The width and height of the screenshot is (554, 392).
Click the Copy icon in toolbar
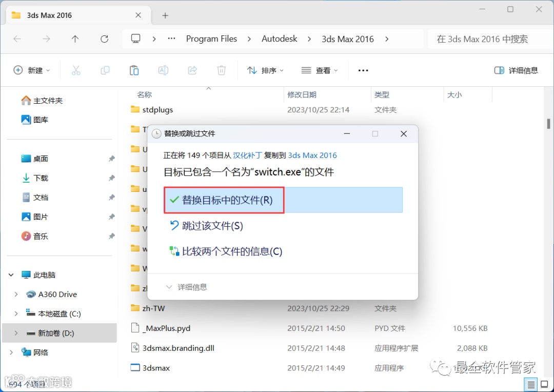click(x=105, y=70)
